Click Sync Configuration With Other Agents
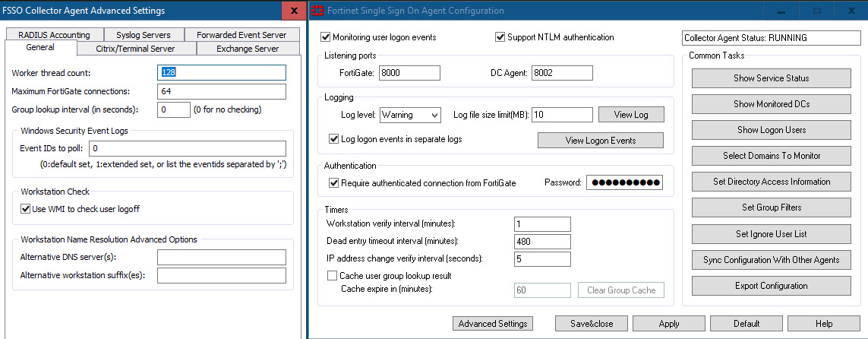 771,260
